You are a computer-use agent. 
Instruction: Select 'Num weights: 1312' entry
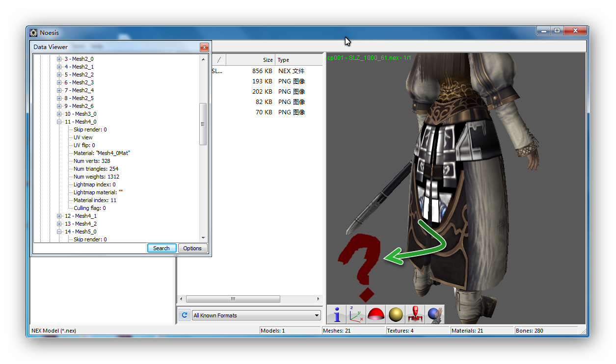[96, 177]
